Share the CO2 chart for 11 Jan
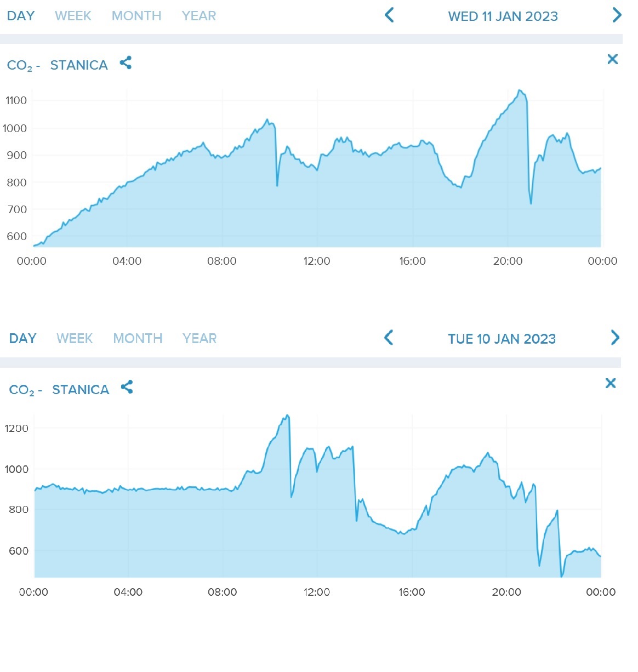 [126, 63]
